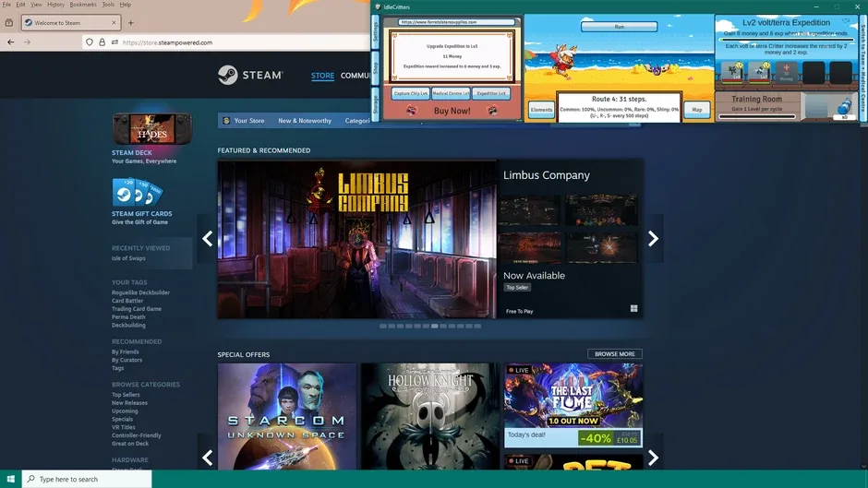Open the Hollow Knight special offer
Image resolution: width=868 pixels, height=488 pixels.
tap(430, 417)
